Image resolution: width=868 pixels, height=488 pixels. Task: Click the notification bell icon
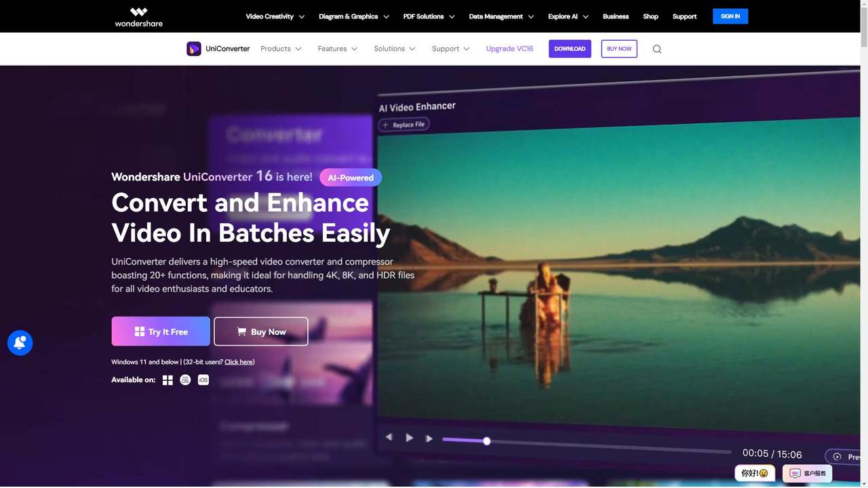tap(20, 343)
